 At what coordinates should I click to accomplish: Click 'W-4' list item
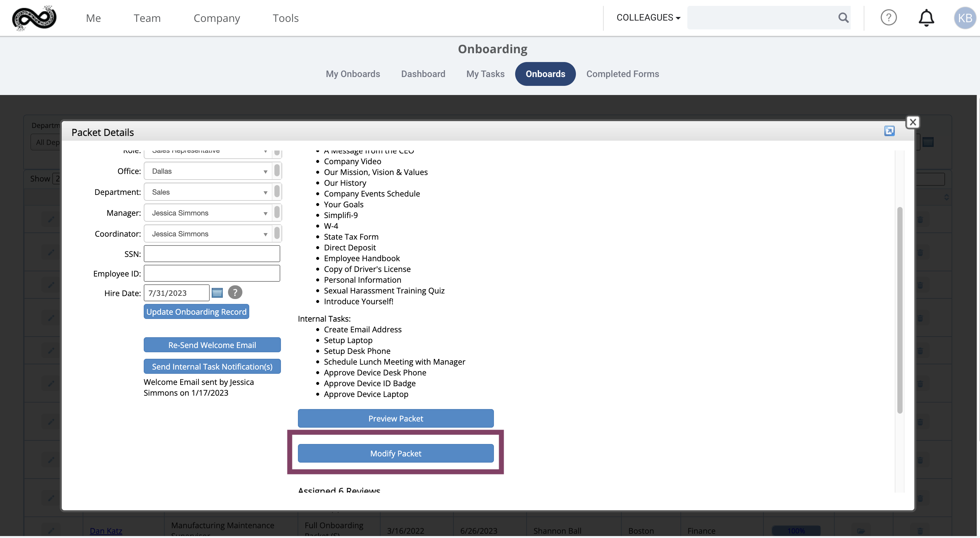pyautogui.click(x=331, y=226)
